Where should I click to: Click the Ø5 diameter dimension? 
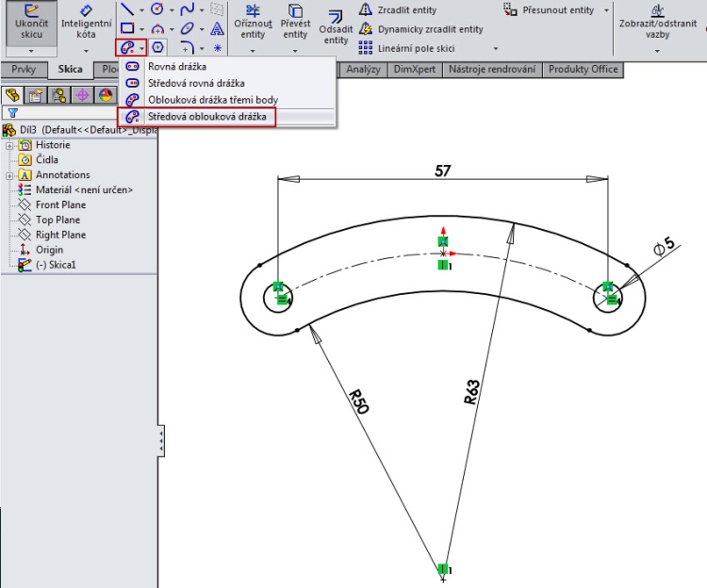[x=665, y=246]
